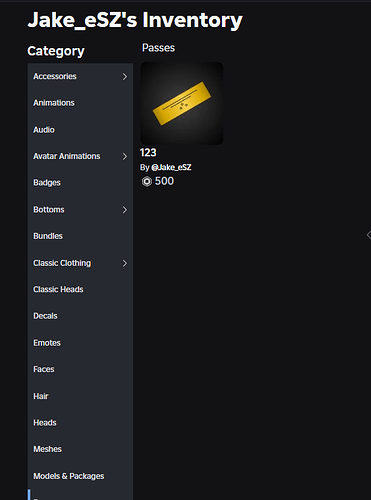Expand the Avatar Animations chevron

pos(125,156)
